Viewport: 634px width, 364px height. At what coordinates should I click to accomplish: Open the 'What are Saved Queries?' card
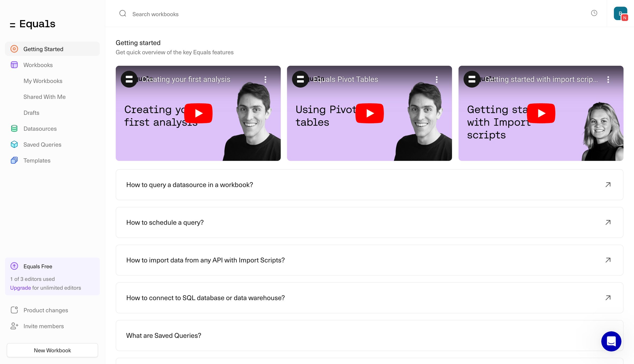tap(369, 335)
